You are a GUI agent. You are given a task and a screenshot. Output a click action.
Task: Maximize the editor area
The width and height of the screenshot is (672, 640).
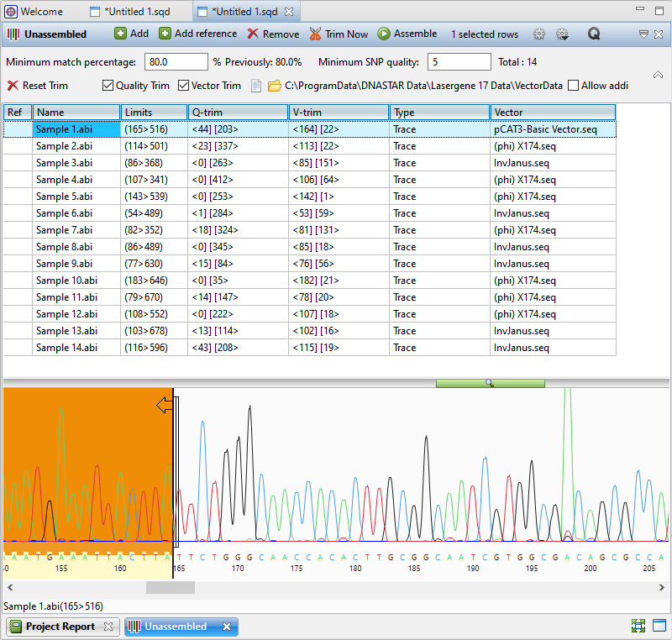click(x=659, y=11)
